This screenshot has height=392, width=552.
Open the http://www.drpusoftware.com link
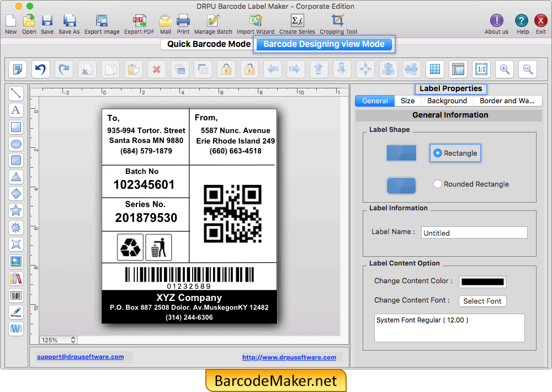pos(289,357)
